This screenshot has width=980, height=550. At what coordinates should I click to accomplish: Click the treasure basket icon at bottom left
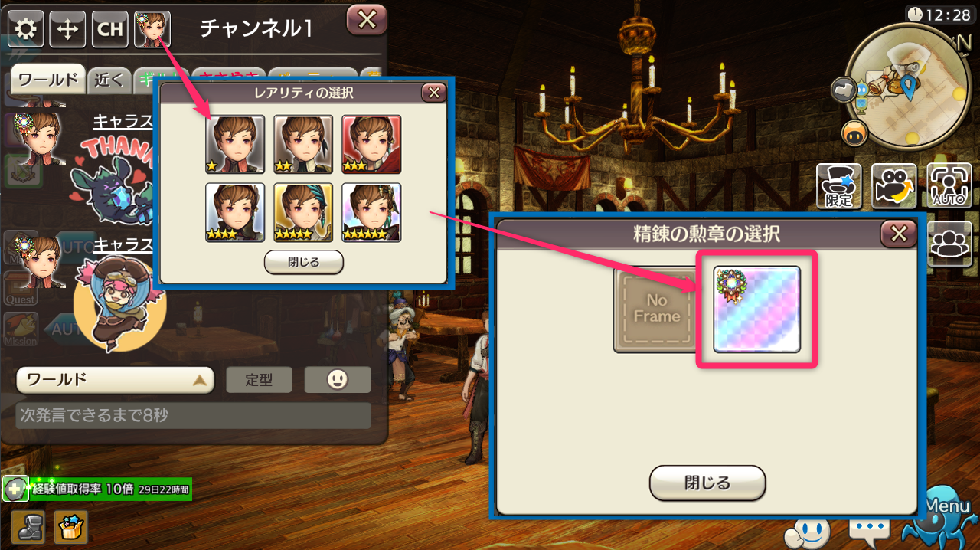click(70, 527)
